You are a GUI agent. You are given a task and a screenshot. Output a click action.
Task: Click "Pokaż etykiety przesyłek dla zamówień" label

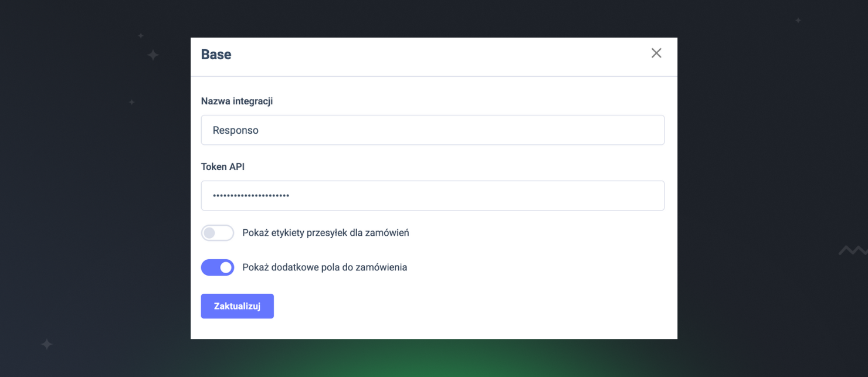pyautogui.click(x=325, y=233)
